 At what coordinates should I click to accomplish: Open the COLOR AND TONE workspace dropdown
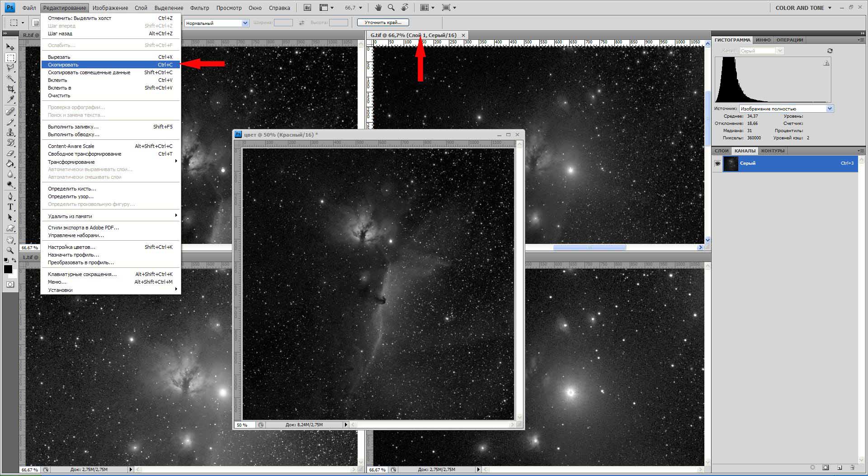tap(803, 8)
